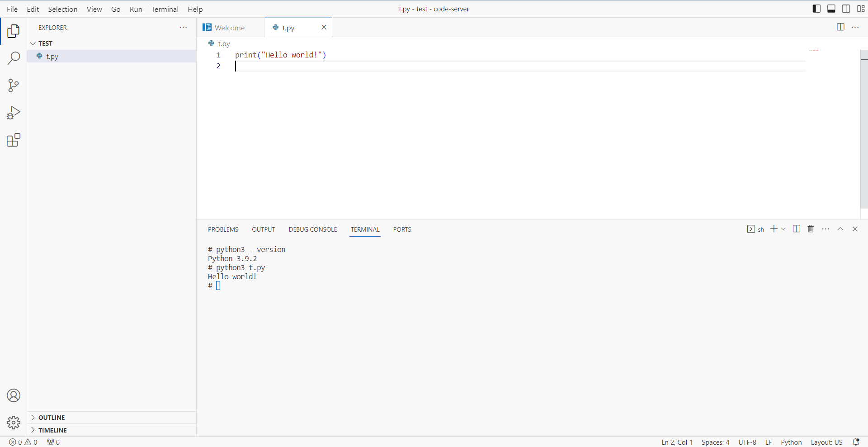Screen dimensions: 868x447
Task: Open the Accounts menu icon
Action: [x=14, y=395]
